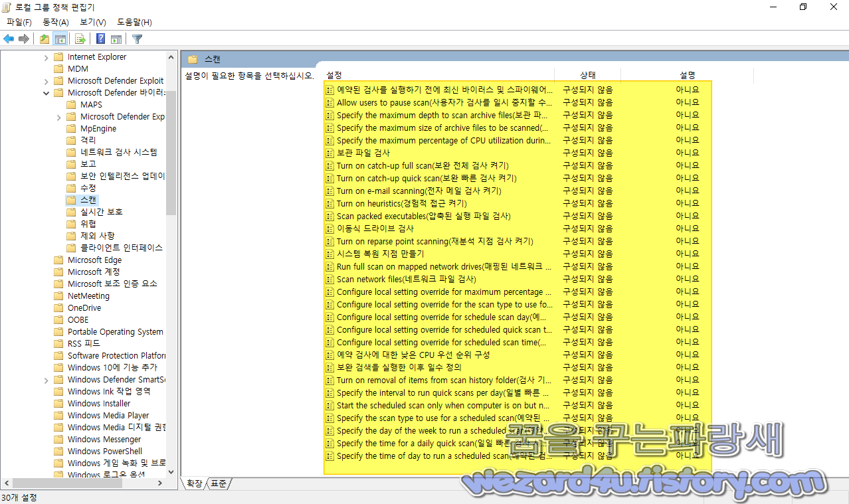Open the 동작(A) menu

coord(56,23)
